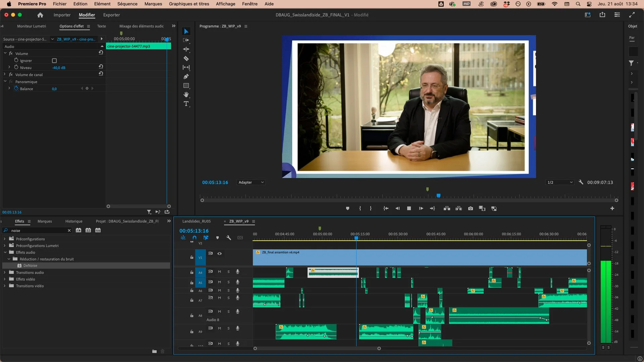Take a snapshot with the camera export icon
Screen dimensions: 644x362
point(471,208)
